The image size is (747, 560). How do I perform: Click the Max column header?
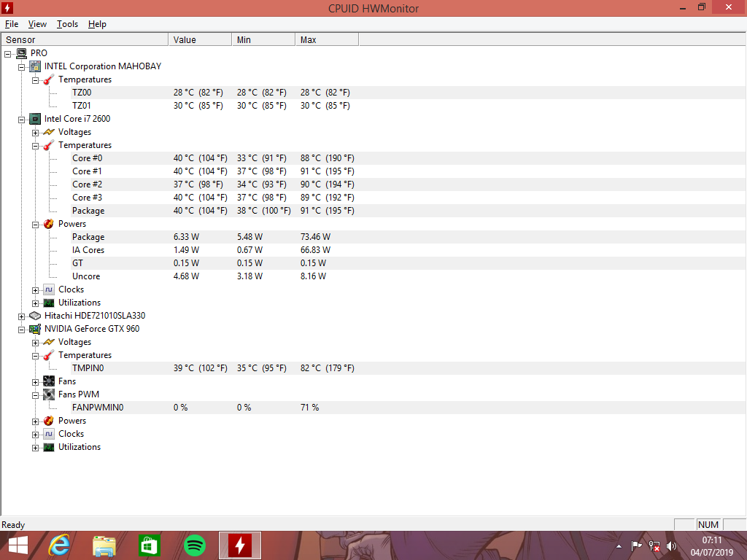pyautogui.click(x=327, y=39)
